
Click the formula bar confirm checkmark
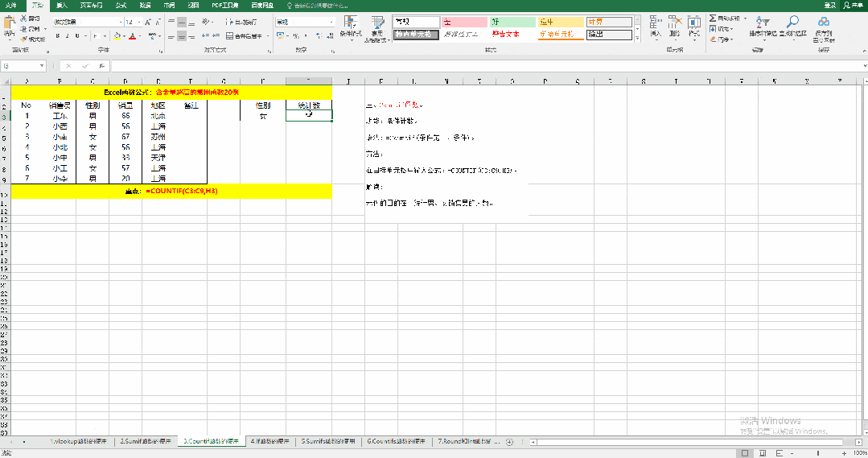coord(85,66)
